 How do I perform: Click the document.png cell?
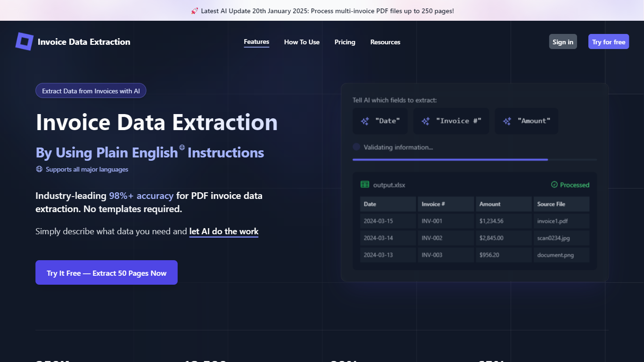point(561,255)
